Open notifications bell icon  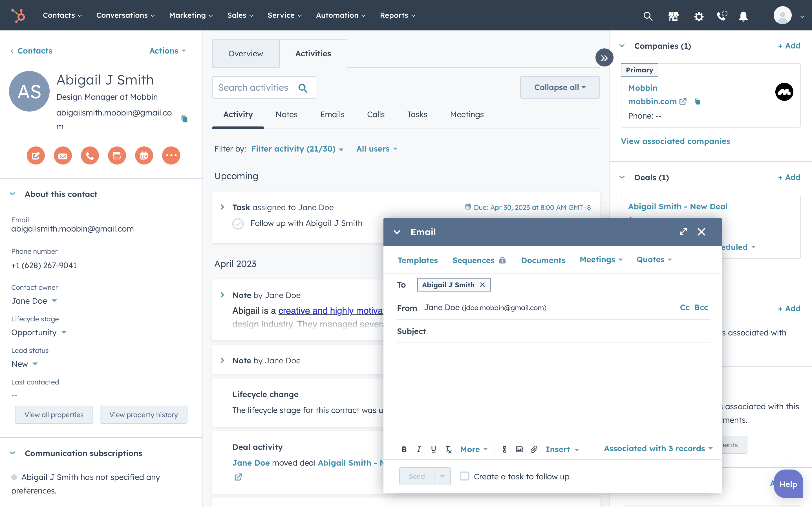[743, 16]
